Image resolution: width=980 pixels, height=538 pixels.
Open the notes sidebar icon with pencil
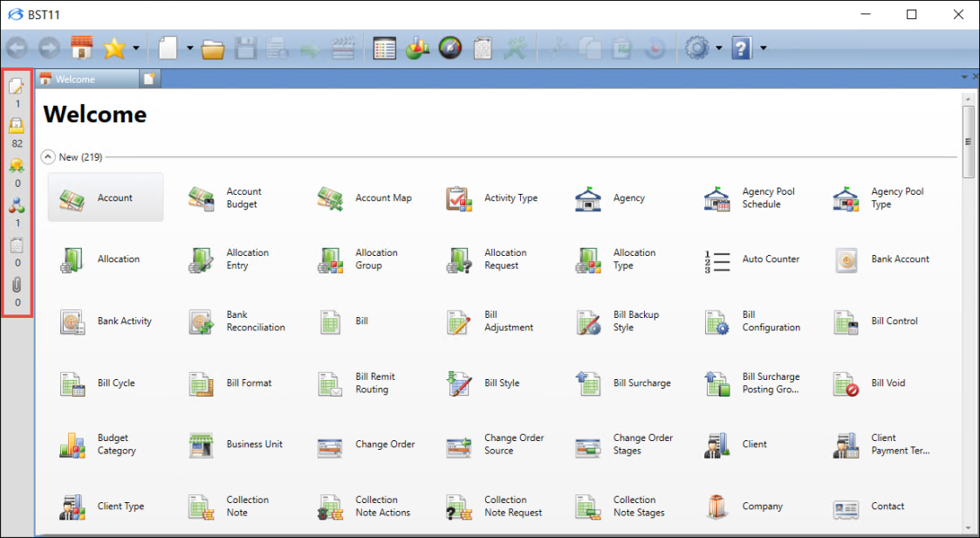[x=17, y=86]
